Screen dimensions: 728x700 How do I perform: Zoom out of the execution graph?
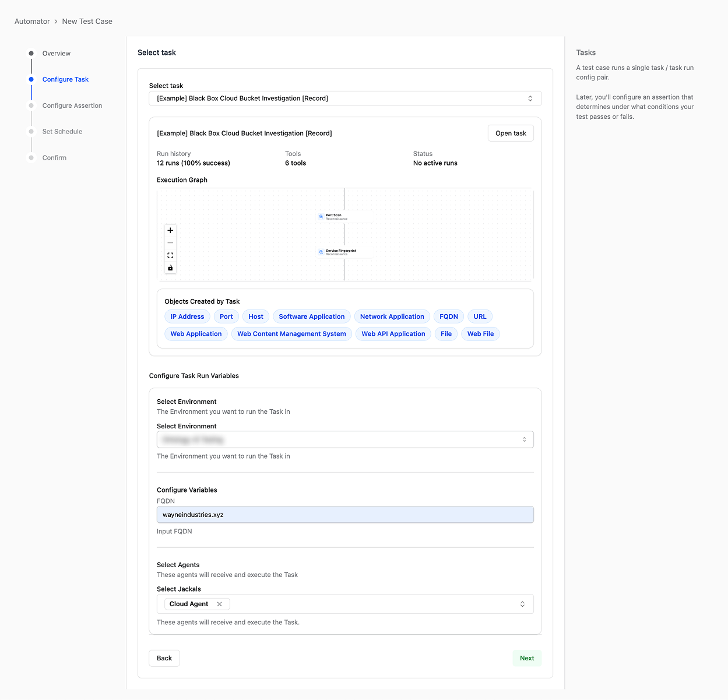(x=170, y=243)
